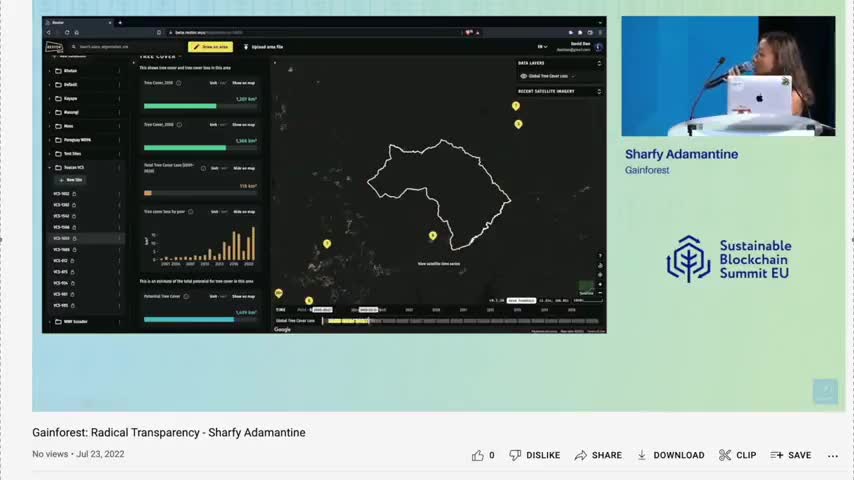The image size is (854, 480).
Task: Zoom out on the map
Action: (x=600, y=293)
